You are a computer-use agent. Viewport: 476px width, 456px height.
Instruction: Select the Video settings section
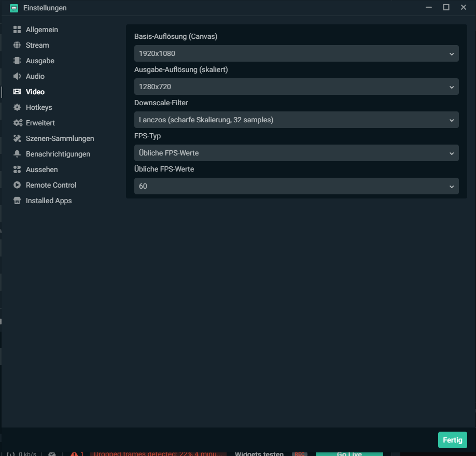pyautogui.click(x=35, y=92)
